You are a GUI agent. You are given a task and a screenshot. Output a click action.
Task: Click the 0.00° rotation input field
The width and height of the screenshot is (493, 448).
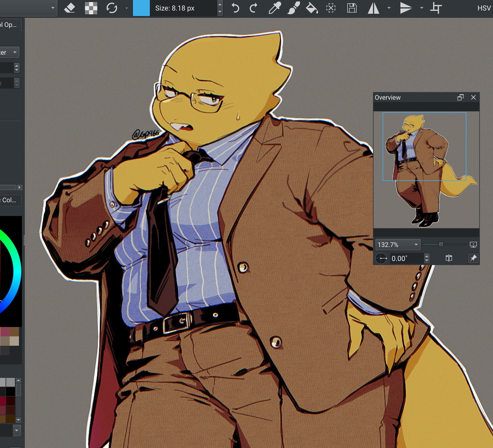coord(407,259)
